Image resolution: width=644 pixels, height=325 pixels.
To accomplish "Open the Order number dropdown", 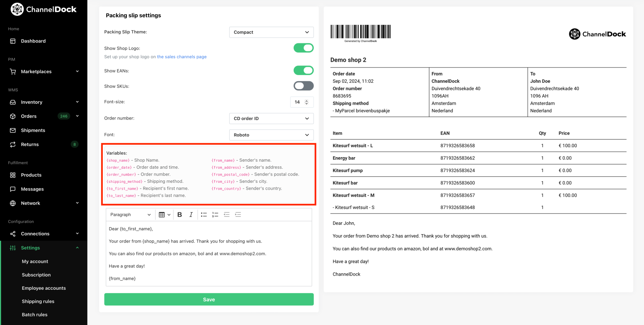I will coord(271,118).
